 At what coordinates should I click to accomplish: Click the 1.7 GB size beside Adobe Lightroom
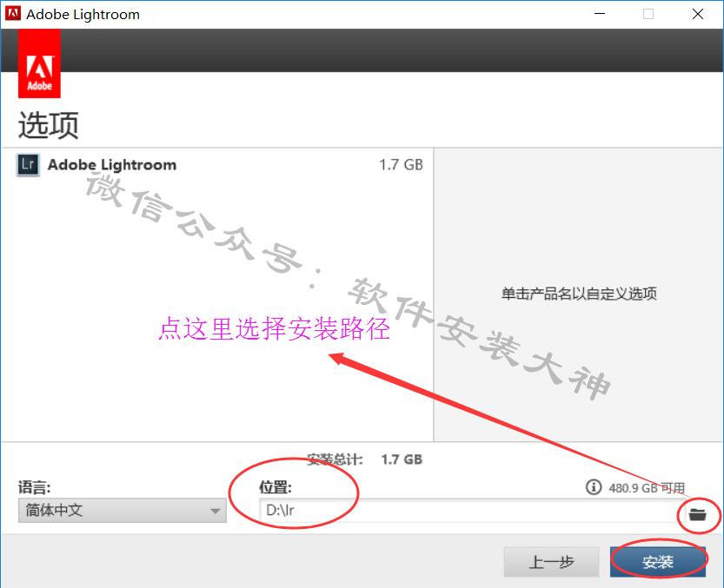coord(401,165)
